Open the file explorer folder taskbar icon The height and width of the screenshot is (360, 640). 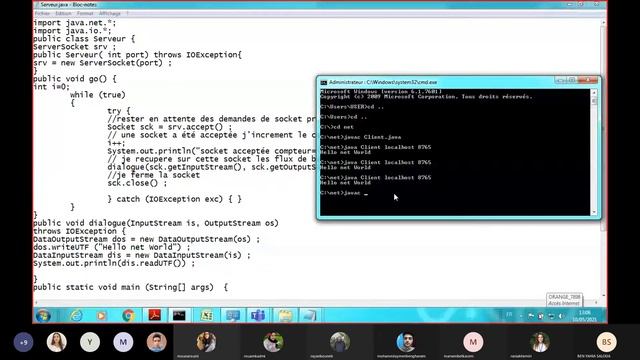point(284,316)
